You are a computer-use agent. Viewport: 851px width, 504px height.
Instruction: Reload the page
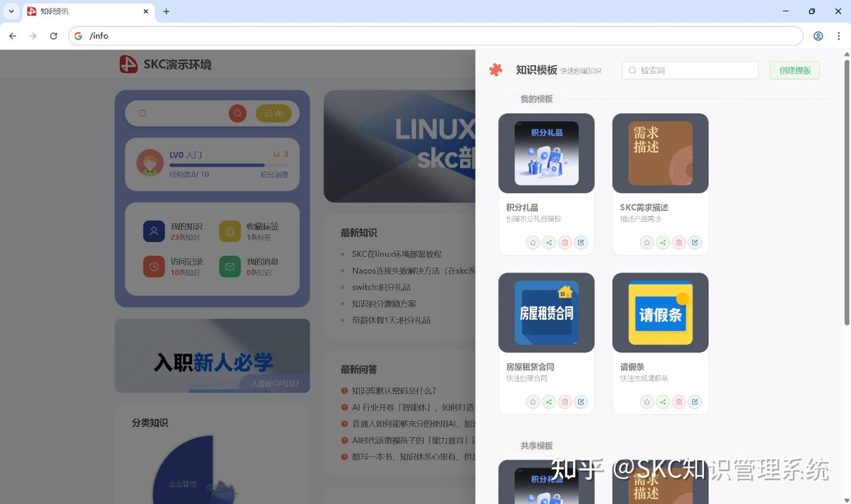pyautogui.click(x=53, y=36)
